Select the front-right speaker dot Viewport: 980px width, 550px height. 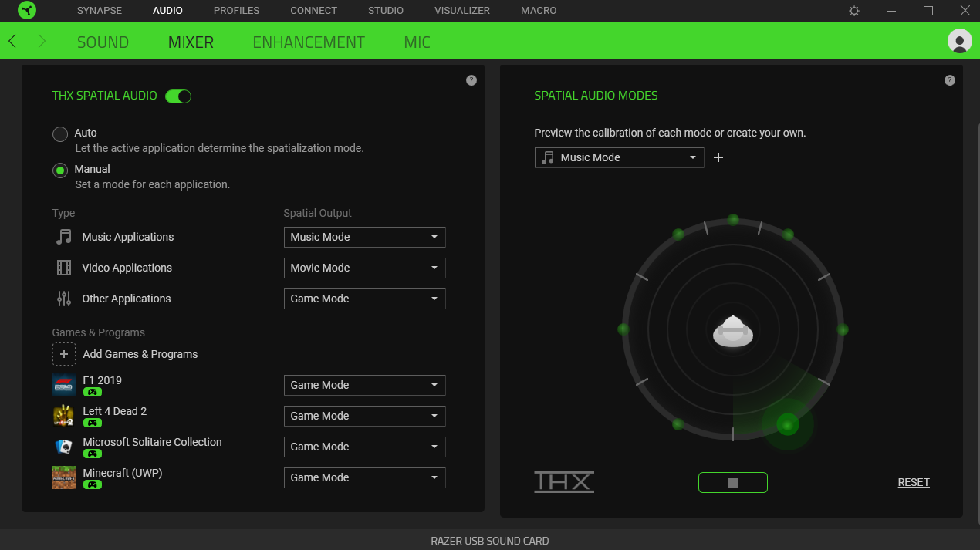[788, 235]
